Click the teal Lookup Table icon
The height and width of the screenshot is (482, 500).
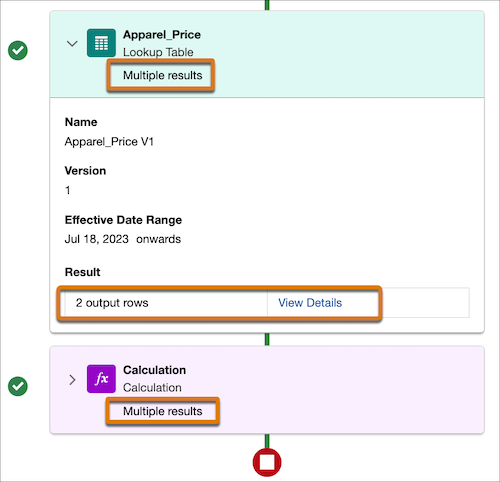pyautogui.click(x=101, y=43)
